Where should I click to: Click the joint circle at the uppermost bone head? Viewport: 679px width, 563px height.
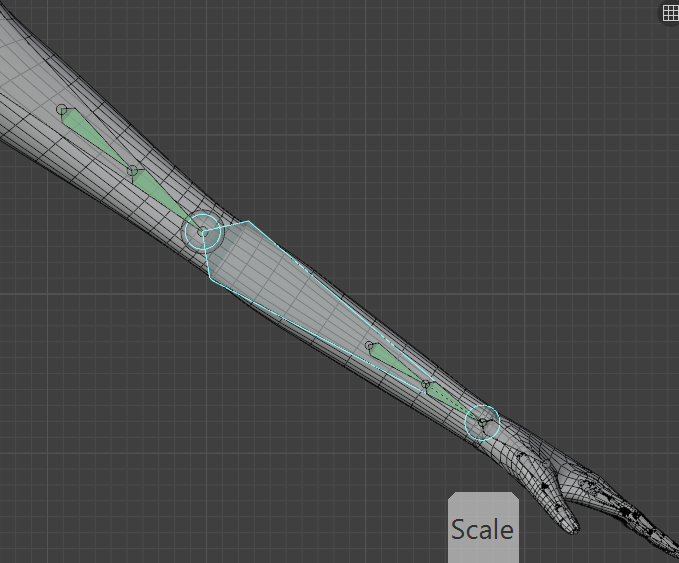pyautogui.click(x=62, y=110)
